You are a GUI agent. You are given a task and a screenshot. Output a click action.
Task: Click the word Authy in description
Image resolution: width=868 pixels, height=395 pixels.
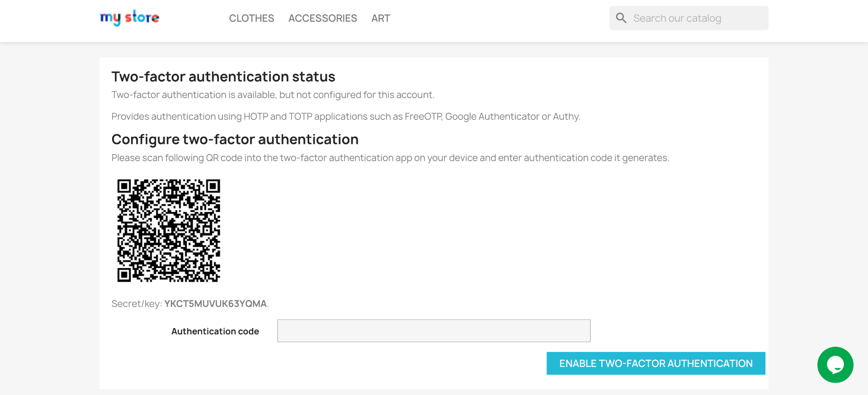tap(566, 117)
